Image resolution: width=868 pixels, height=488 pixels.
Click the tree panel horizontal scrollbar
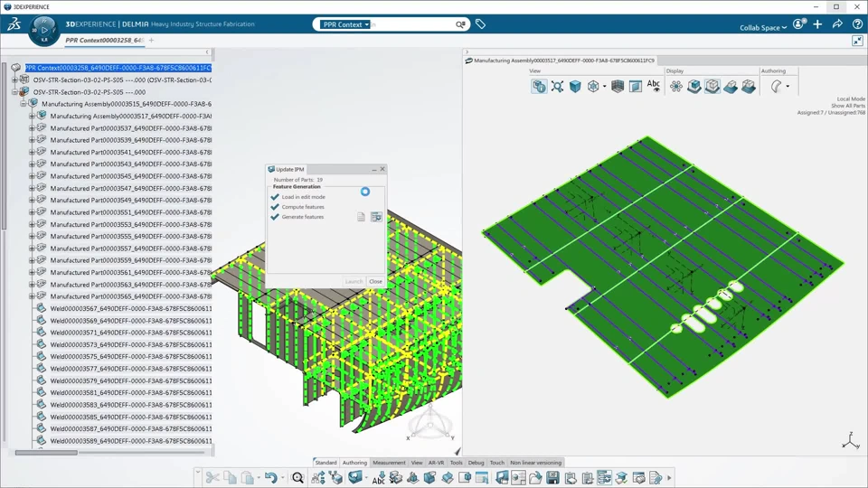(x=46, y=453)
